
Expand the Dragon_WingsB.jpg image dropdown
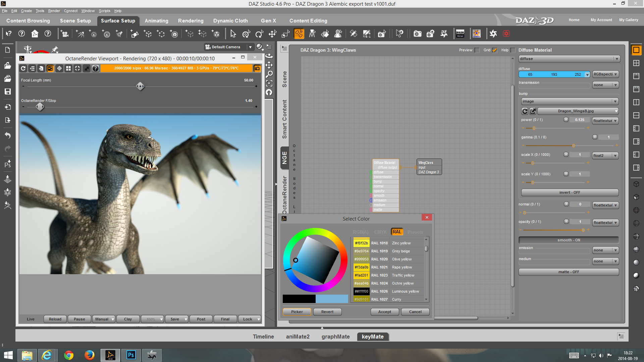pos(616,111)
